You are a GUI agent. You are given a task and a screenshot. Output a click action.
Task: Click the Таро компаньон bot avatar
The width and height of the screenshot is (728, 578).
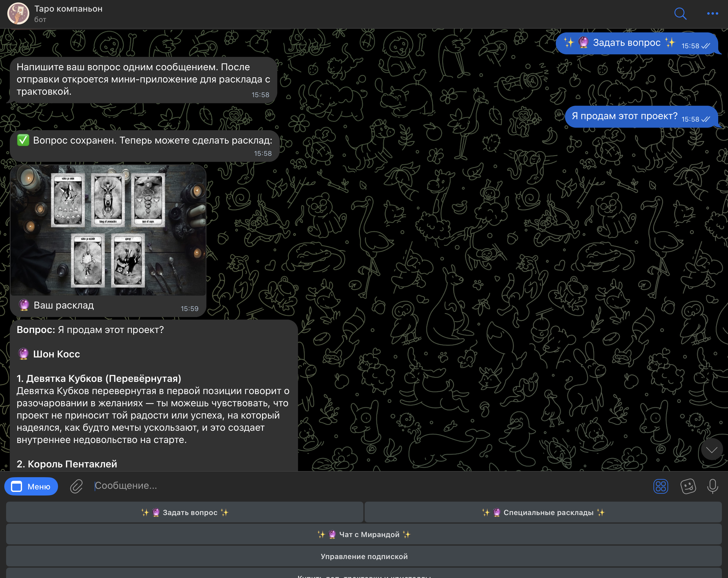18,13
